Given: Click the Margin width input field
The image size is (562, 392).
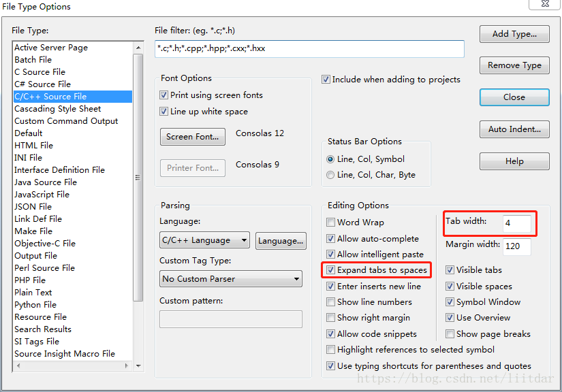Looking at the screenshot, I should pyautogui.click(x=516, y=246).
